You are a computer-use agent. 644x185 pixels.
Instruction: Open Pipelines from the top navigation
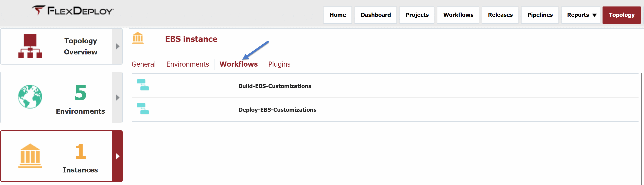coord(540,15)
